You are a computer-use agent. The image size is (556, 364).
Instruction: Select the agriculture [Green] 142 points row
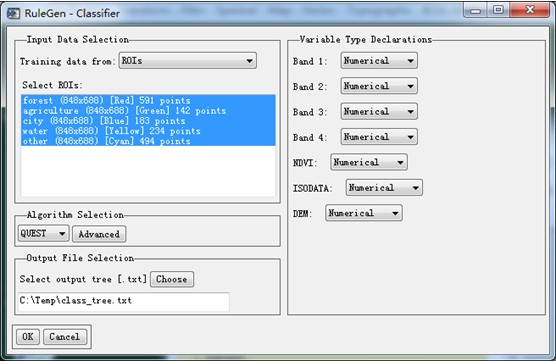148,111
